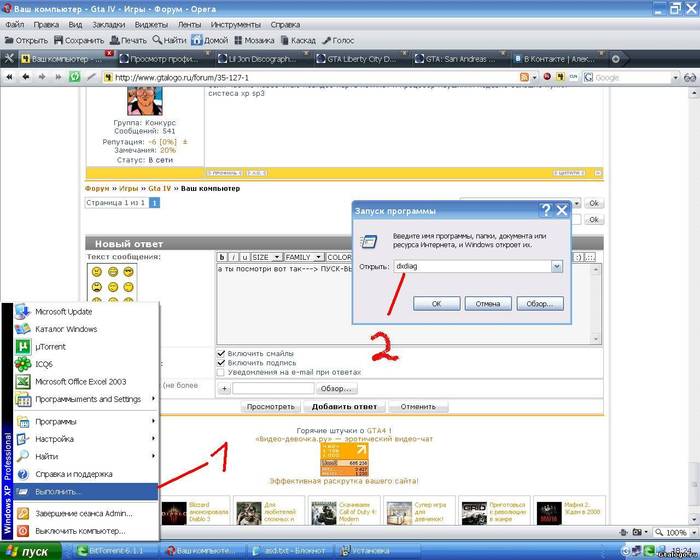Click the Печать toolbar icon

(117, 40)
